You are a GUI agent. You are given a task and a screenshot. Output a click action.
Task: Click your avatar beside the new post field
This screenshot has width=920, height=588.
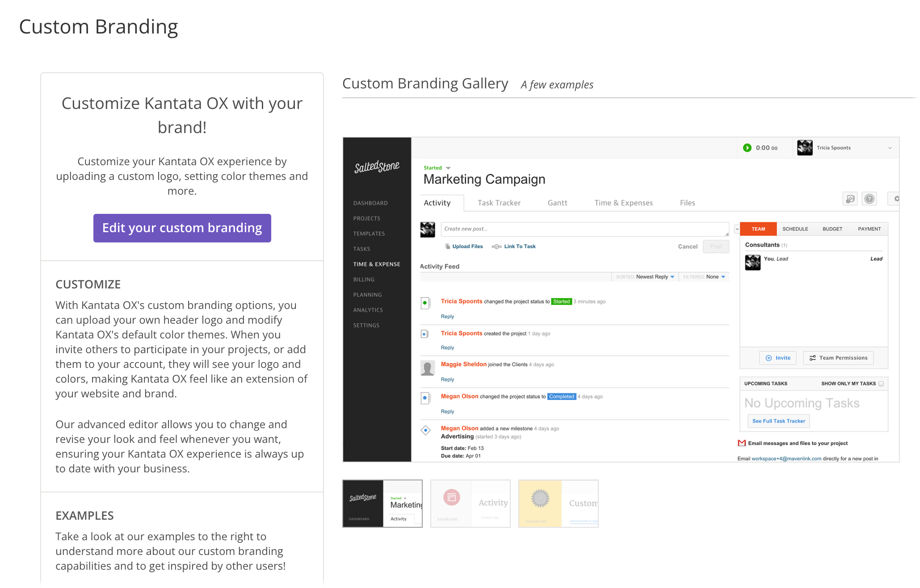(x=428, y=229)
